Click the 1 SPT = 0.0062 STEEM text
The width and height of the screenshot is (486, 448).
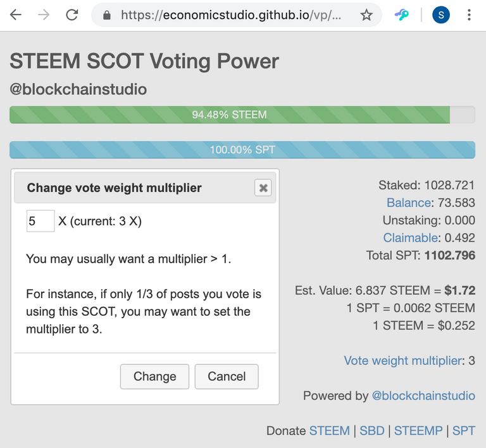point(411,308)
